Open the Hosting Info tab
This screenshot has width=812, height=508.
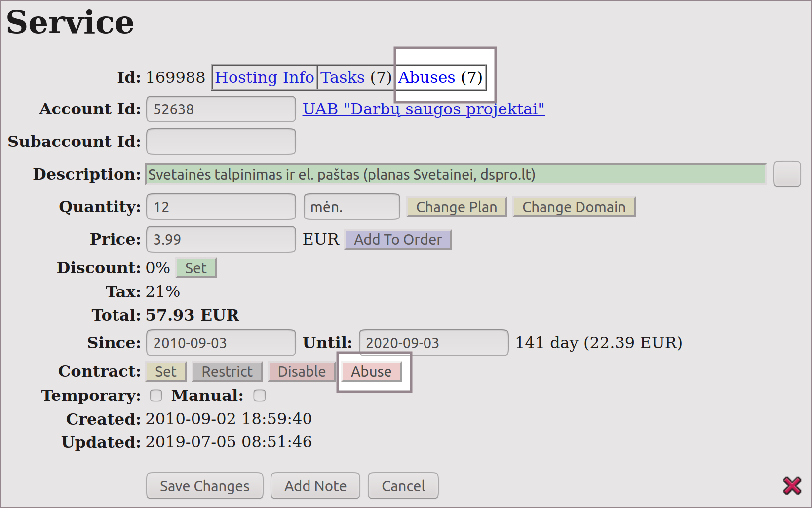coord(264,77)
